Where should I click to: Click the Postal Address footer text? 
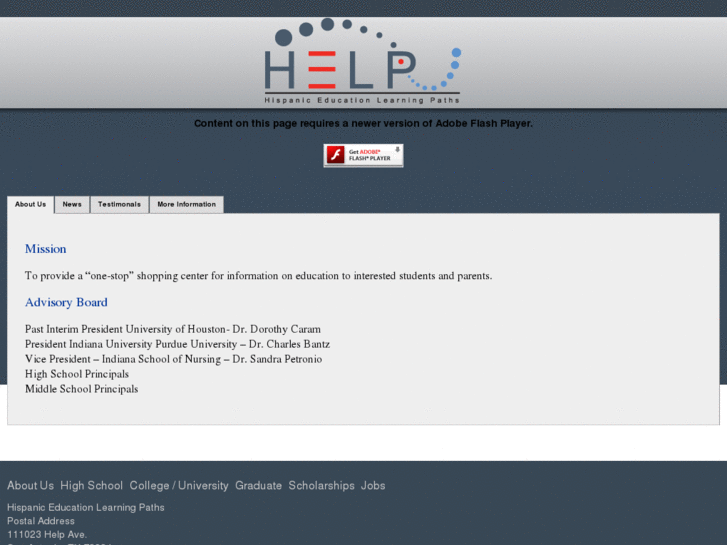click(x=41, y=521)
